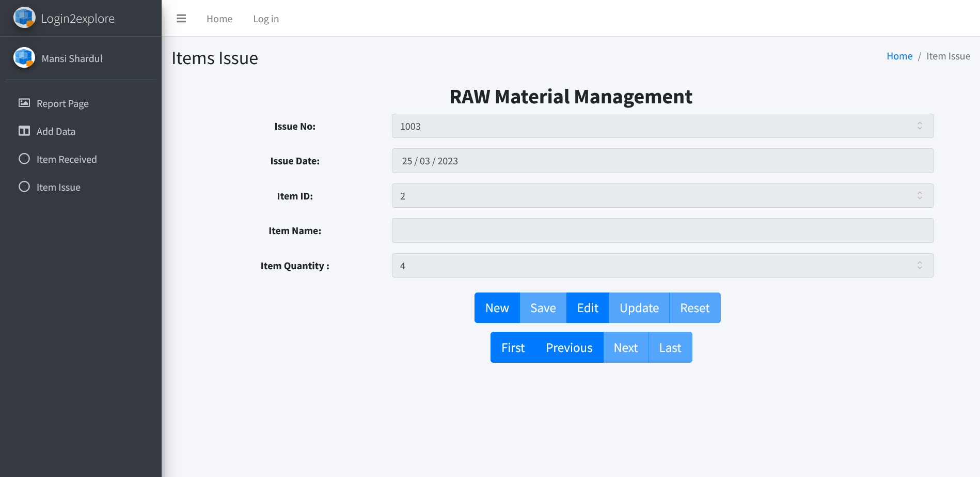Click the Item Issue circle icon
Screen dimensions: 980x477
pos(24,187)
